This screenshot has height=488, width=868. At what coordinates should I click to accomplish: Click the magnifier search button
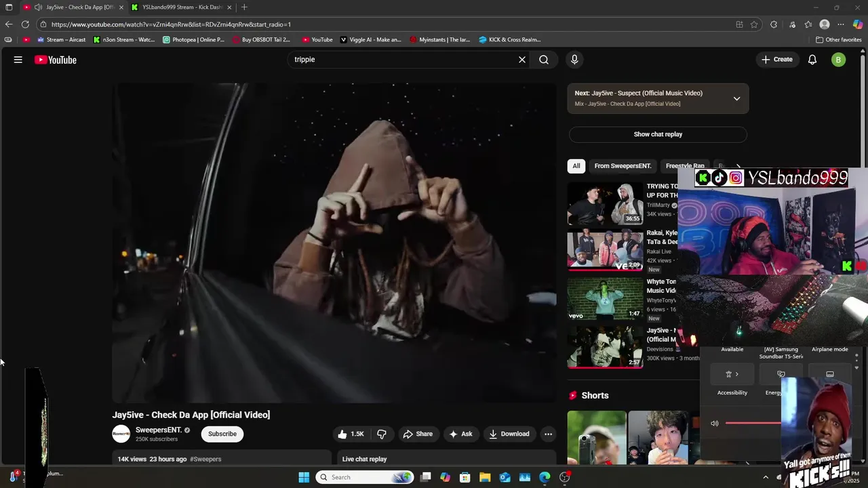(x=544, y=60)
